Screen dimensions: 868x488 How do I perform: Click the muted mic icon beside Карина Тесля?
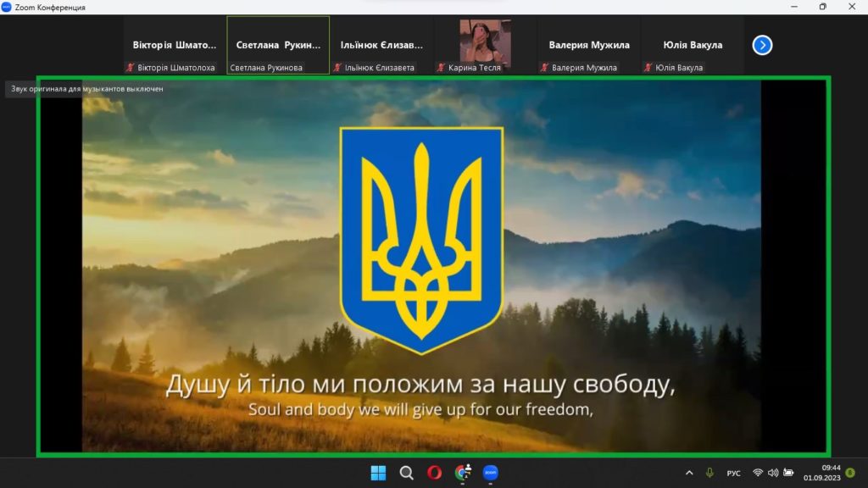click(441, 68)
